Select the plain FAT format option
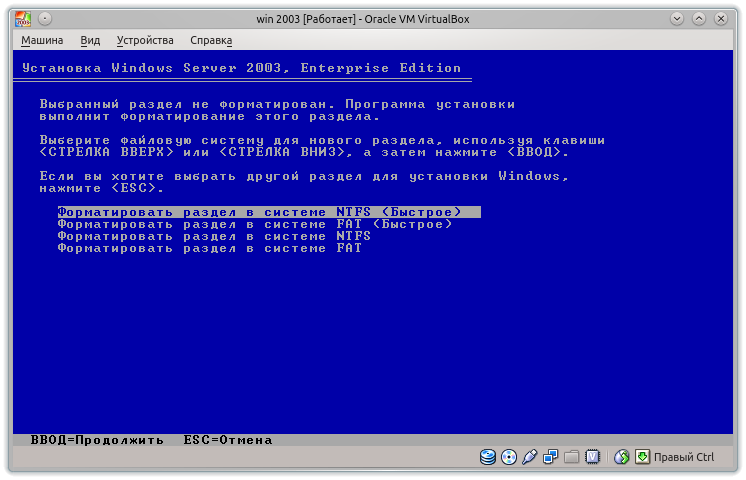This screenshot has width=746, height=480. point(210,248)
